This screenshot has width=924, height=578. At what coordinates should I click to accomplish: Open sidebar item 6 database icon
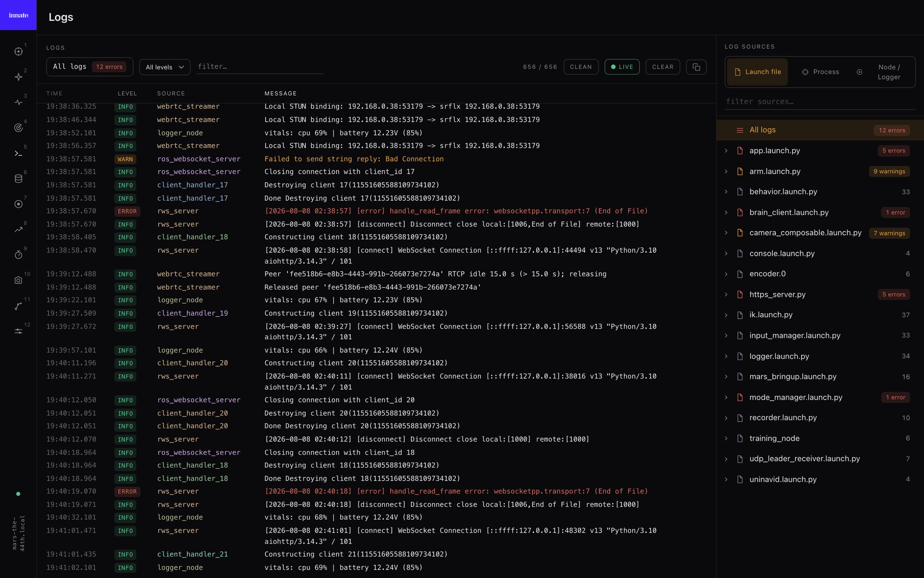click(18, 179)
